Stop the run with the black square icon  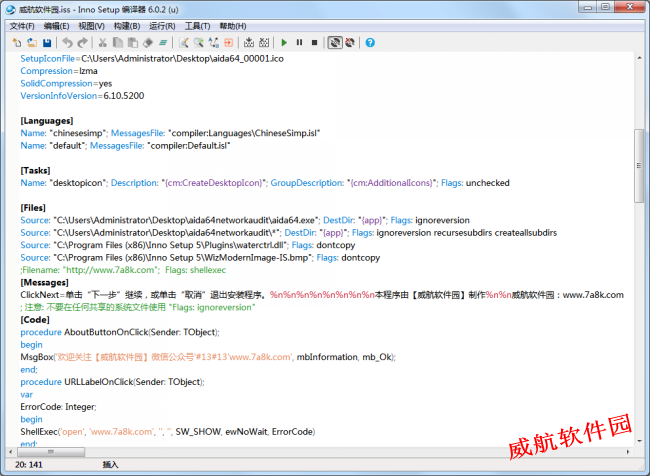(314, 43)
